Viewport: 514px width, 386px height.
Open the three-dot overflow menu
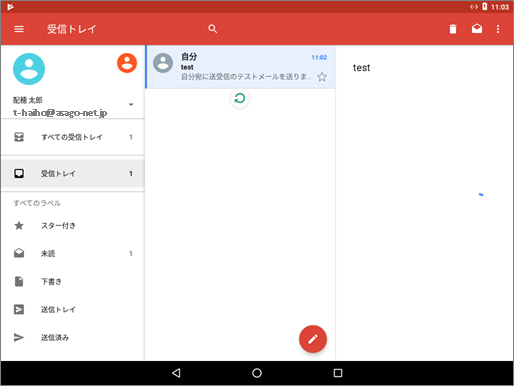point(498,29)
